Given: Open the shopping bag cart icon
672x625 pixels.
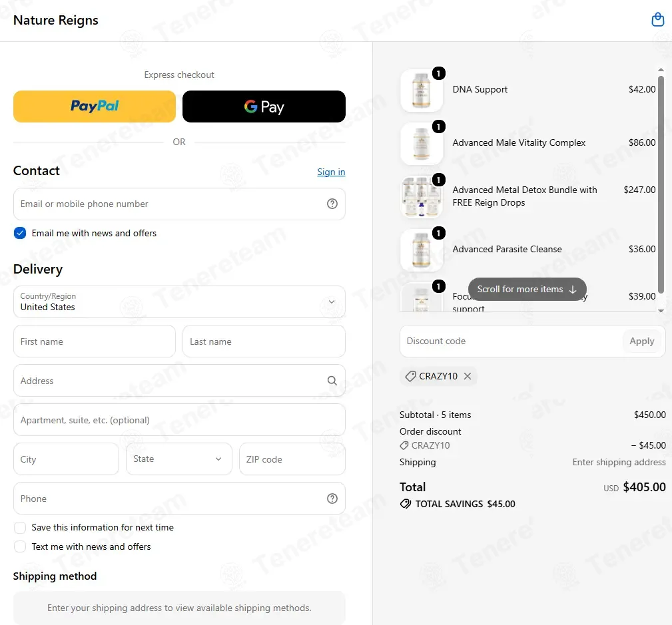Looking at the screenshot, I should pos(657,20).
